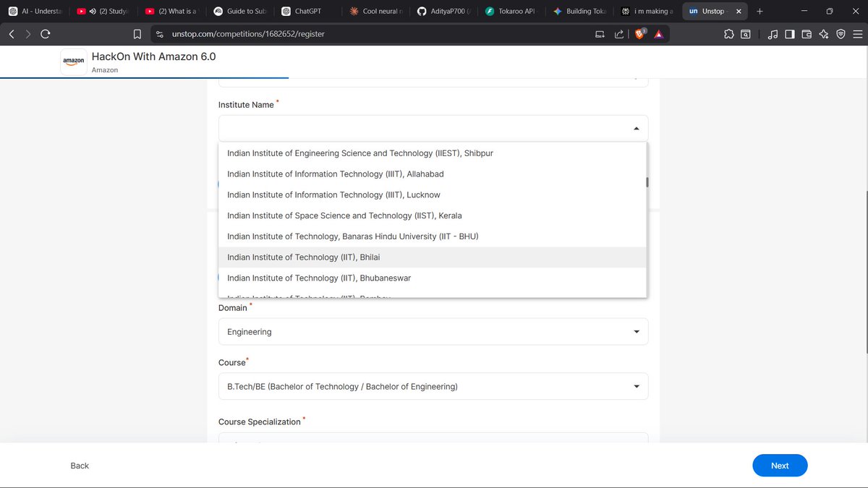Image resolution: width=868 pixels, height=488 pixels.
Task: Select IIST, Kerala option
Action: click(x=433, y=215)
